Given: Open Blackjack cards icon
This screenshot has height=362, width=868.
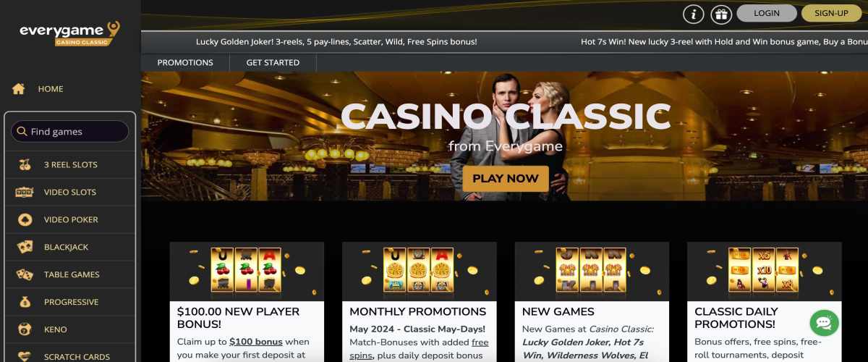Looking at the screenshot, I should (x=25, y=247).
